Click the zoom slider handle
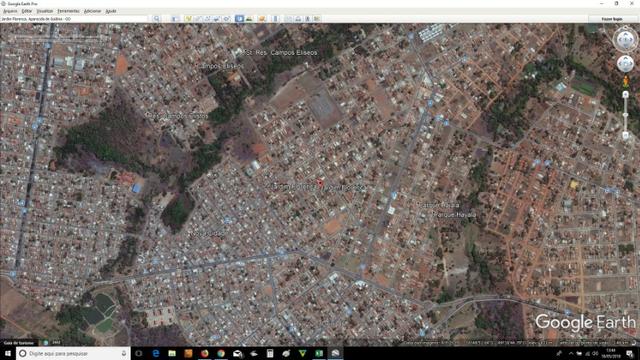 click(625, 116)
